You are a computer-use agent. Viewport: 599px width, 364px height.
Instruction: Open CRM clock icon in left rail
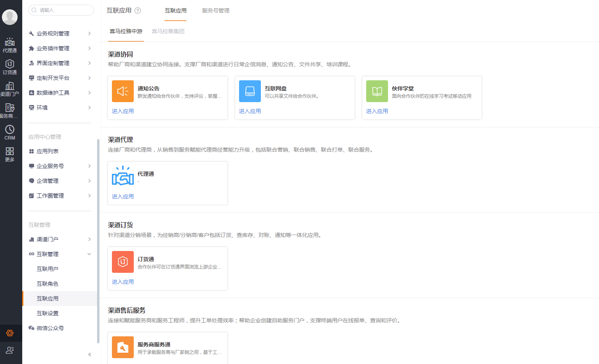point(10,129)
